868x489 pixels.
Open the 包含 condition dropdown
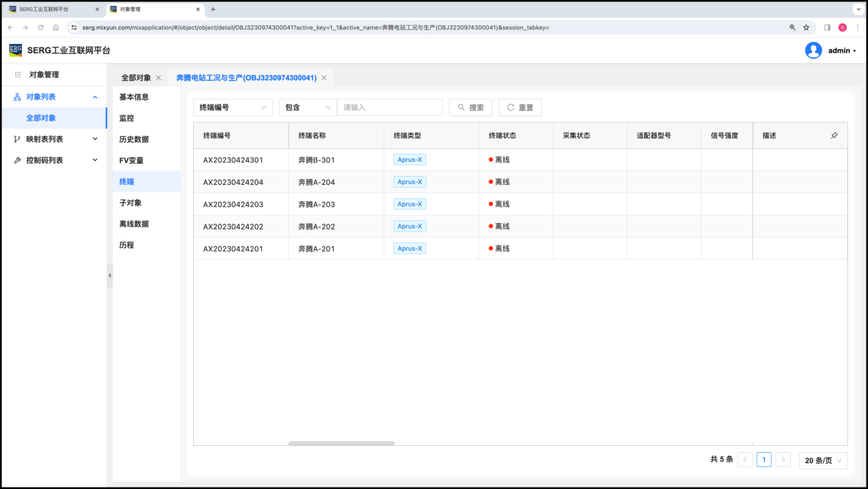point(308,108)
